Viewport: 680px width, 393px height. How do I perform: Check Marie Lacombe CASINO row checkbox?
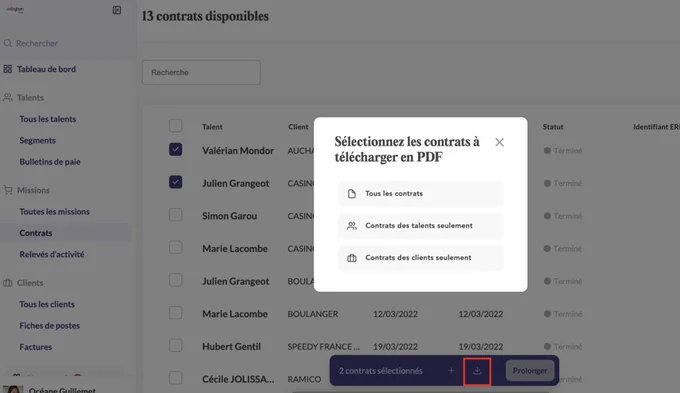(176, 248)
